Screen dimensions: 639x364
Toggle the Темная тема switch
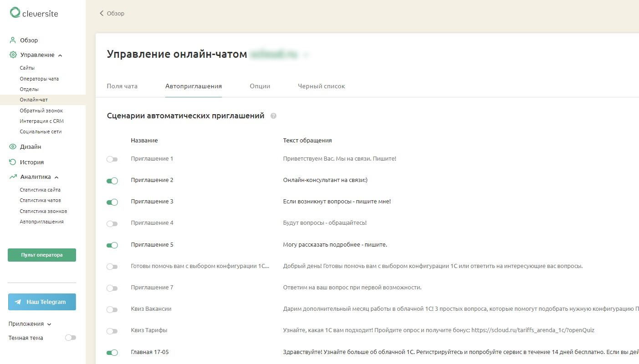[71, 338]
